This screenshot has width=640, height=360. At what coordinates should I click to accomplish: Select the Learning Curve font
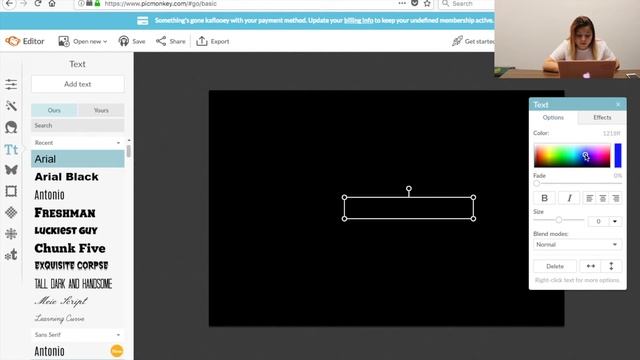78,318
